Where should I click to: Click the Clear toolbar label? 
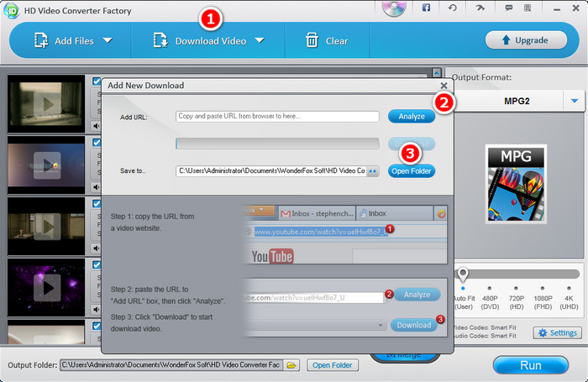pos(337,41)
